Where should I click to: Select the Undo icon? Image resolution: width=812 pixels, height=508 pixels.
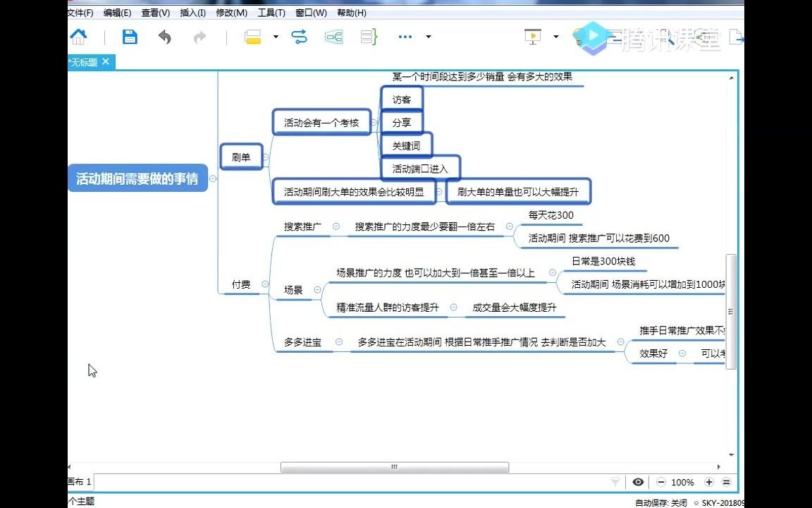pyautogui.click(x=164, y=37)
